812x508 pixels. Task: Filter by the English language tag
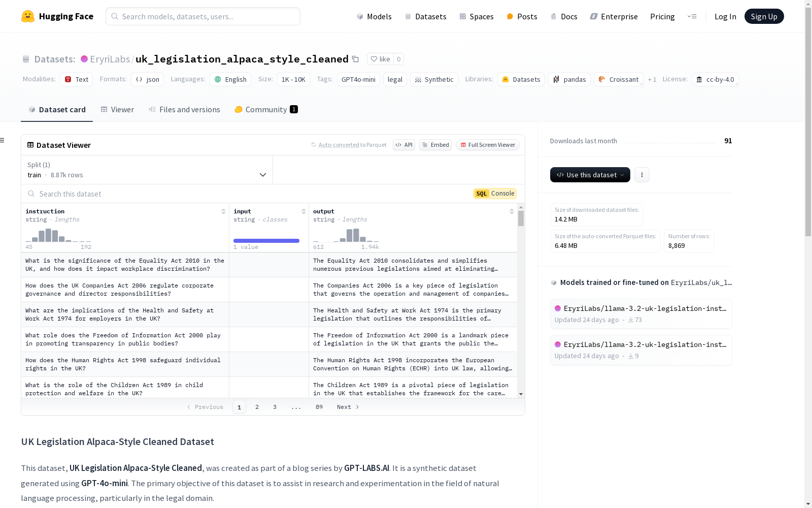click(x=230, y=79)
